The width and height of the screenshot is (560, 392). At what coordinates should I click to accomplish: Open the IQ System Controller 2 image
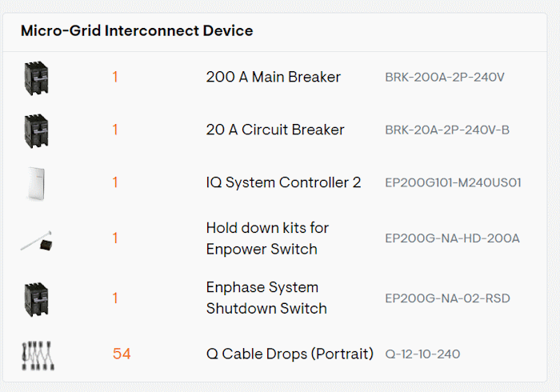pos(36,183)
